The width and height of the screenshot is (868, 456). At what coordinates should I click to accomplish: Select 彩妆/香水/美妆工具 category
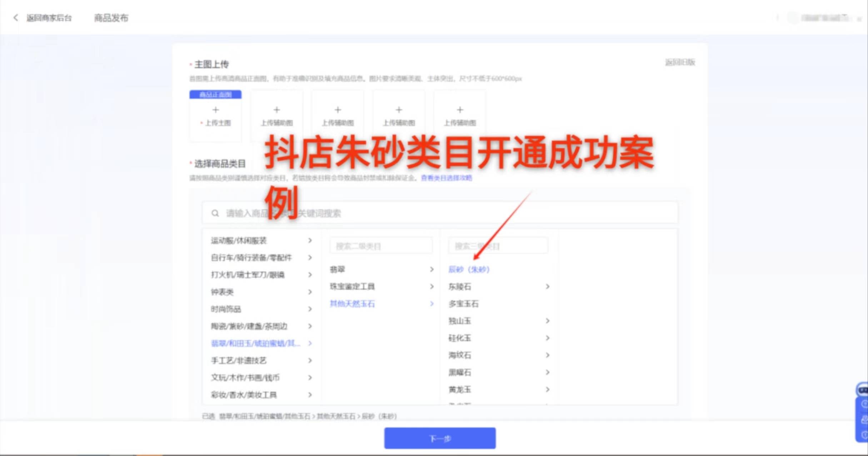point(244,395)
